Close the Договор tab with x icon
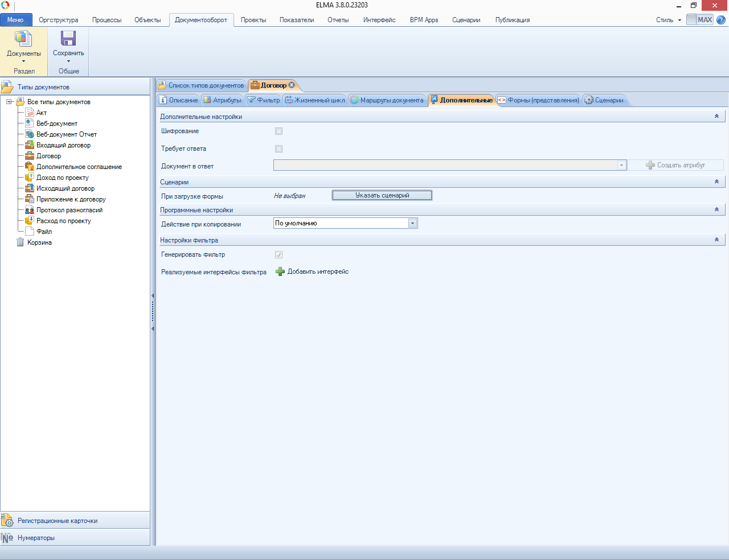The width and height of the screenshot is (729, 560). tap(292, 85)
